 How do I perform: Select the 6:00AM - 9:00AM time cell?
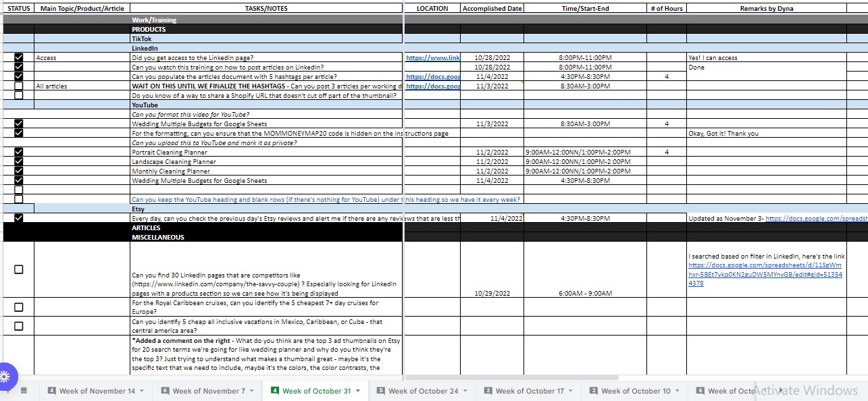(585, 270)
